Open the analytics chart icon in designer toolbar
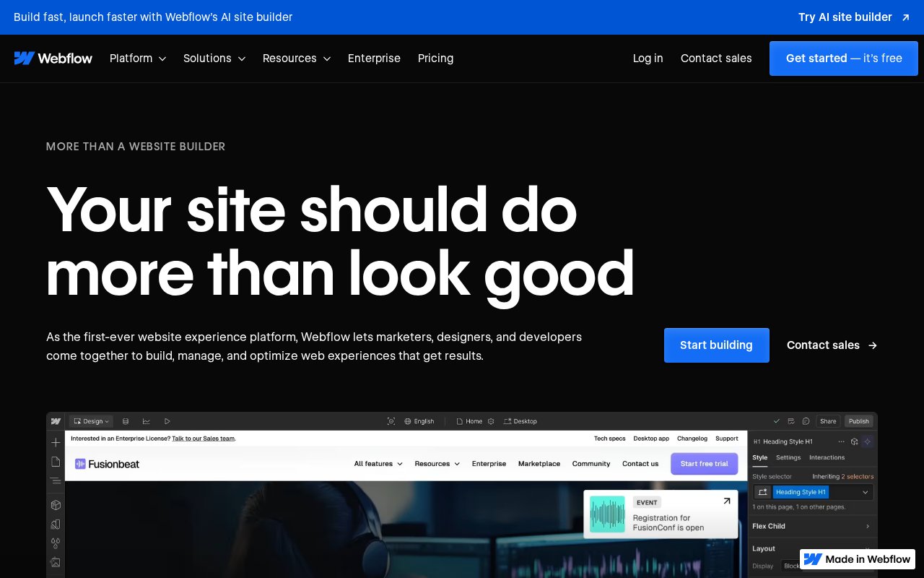The image size is (924, 578). pos(147,421)
